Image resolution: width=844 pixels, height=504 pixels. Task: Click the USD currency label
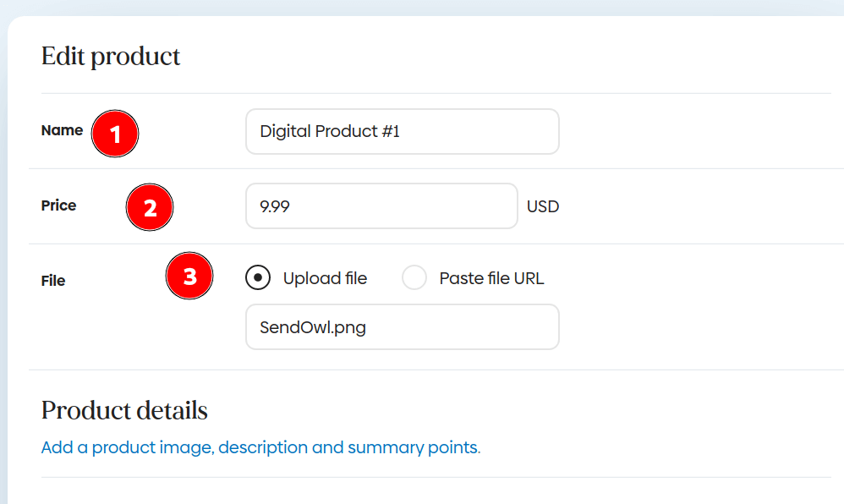pyautogui.click(x=543, y=206)
